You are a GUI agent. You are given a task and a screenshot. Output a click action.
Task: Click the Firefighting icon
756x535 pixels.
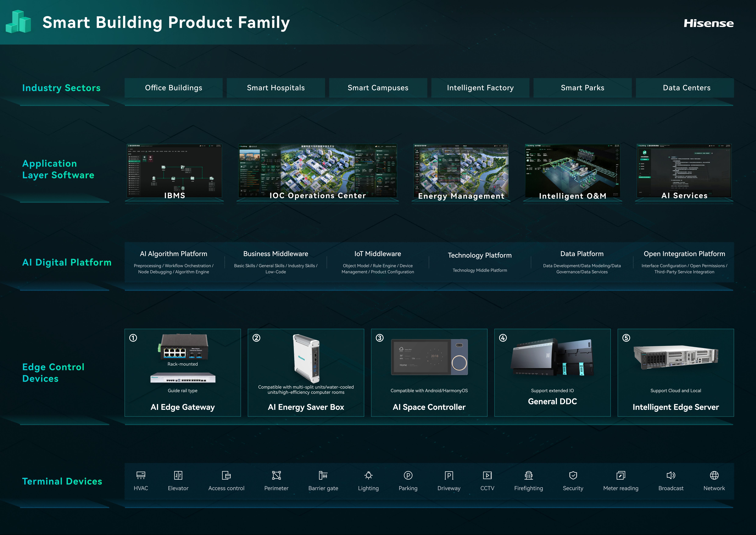[x=528, y=475]
